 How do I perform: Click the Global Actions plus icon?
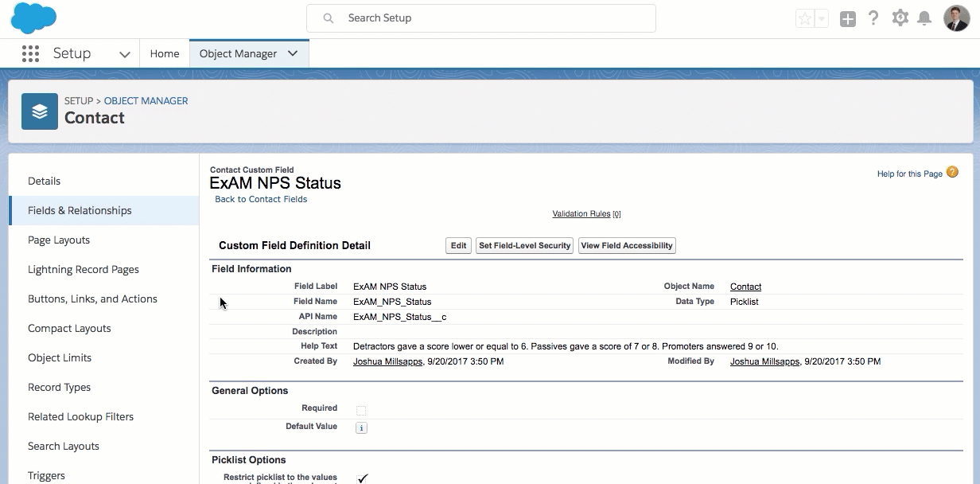pyautogui.click(x=848, y=18)
